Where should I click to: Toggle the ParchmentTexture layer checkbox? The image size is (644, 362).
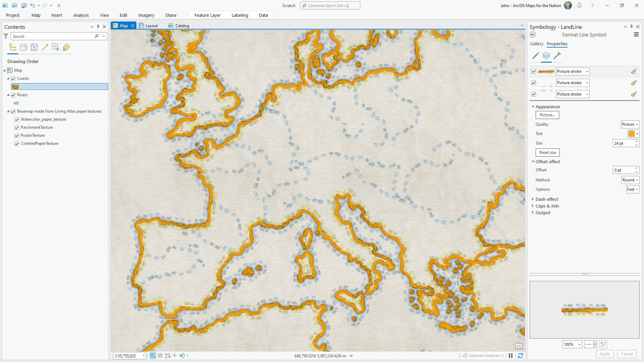(x=17, y=128)
